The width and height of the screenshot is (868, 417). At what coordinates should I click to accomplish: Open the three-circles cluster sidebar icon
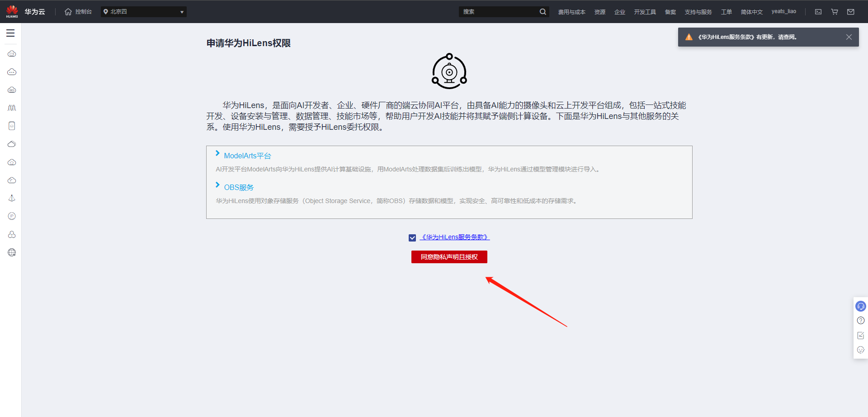pyautogui.click(x=12, y=234)
